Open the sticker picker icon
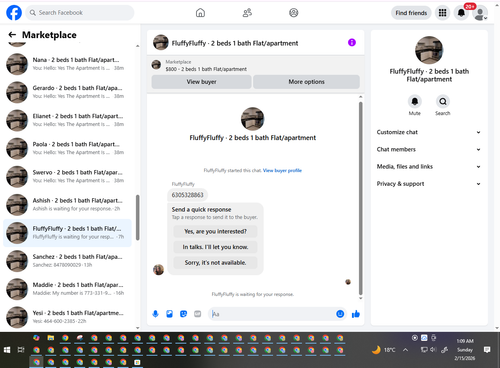Screen dimensions: 500x368 (x=183, y=314)
